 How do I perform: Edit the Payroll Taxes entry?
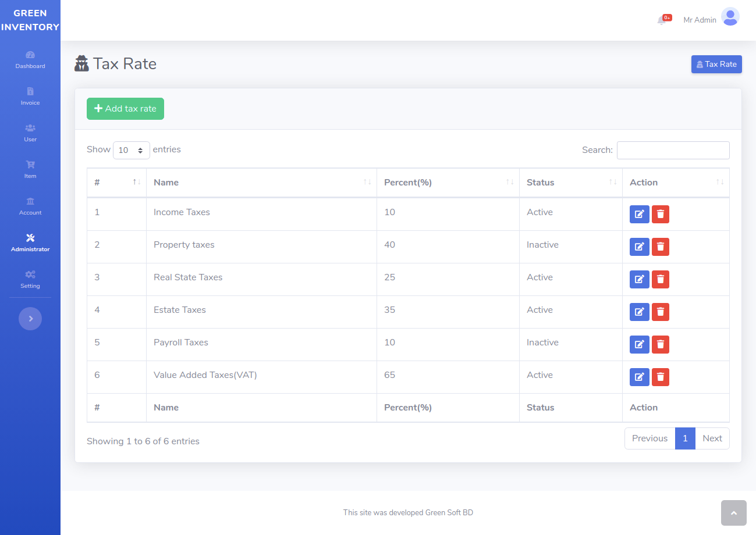click(x=639, y=344)
